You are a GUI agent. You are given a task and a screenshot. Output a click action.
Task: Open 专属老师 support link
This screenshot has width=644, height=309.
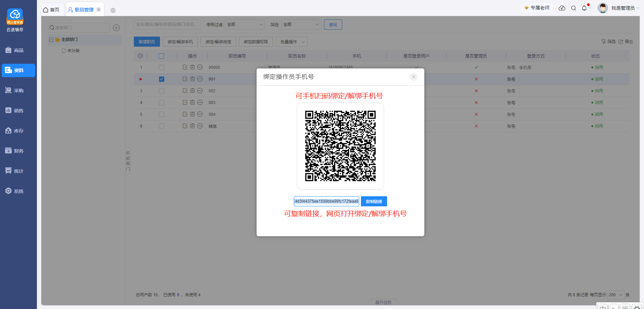(537, 8)
